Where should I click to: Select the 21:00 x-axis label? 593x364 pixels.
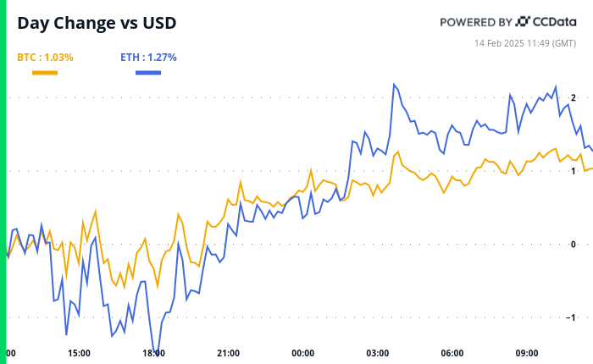[x=228, y=352]
